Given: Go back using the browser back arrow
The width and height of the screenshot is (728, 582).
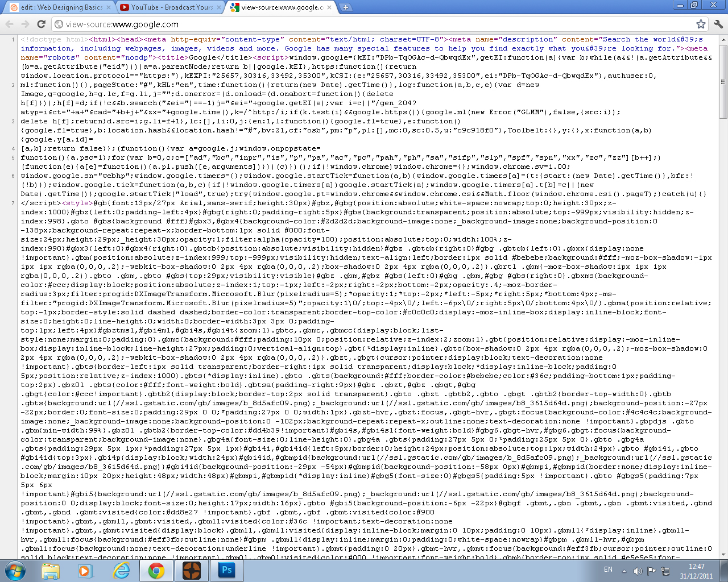Looking at the screenshot, I should pyautogui.click(x=10, y=24).
